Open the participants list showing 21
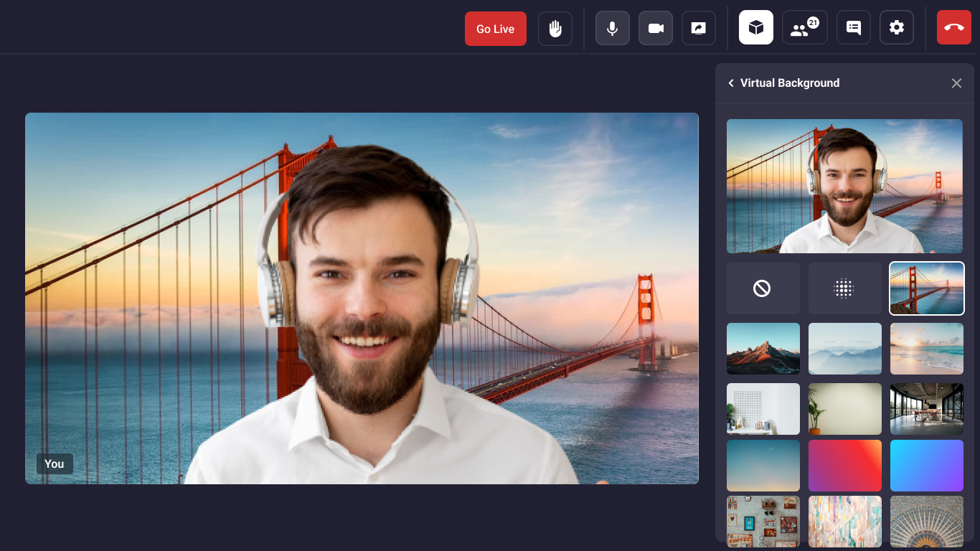 coord(805,28)
